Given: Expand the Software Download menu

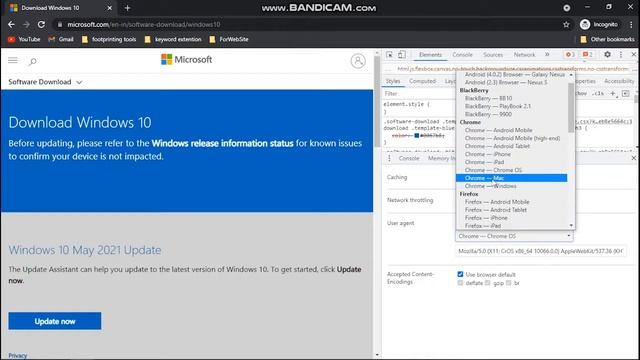Looking at the screenshot, I should [x=45, y=82].
